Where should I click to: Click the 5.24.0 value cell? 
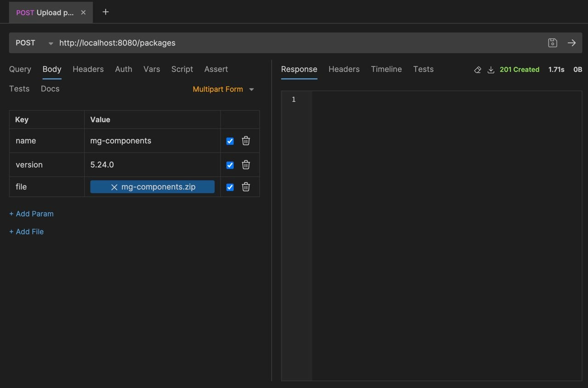153,165
